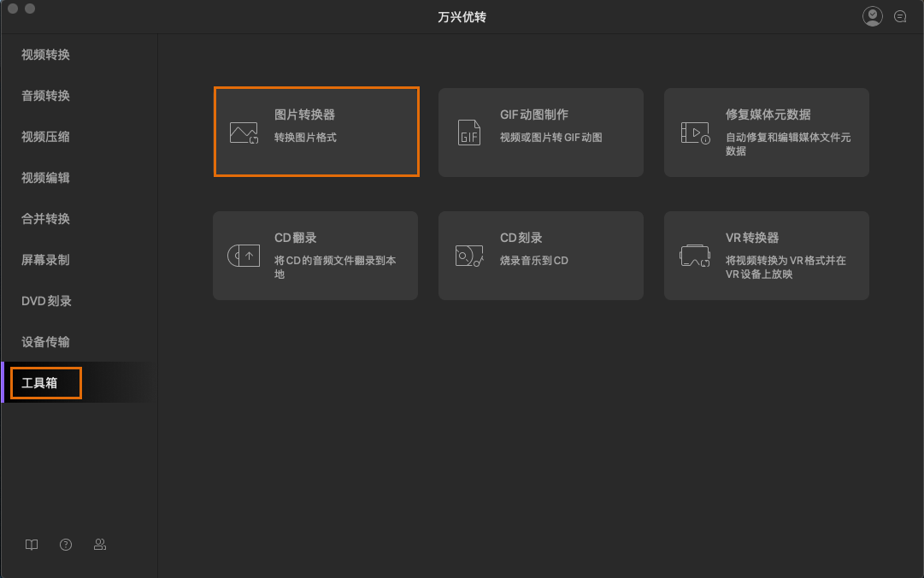Open the CD 翻录 ripping tool icon
This screenshot has width=924, height=578.
(242, 255)
